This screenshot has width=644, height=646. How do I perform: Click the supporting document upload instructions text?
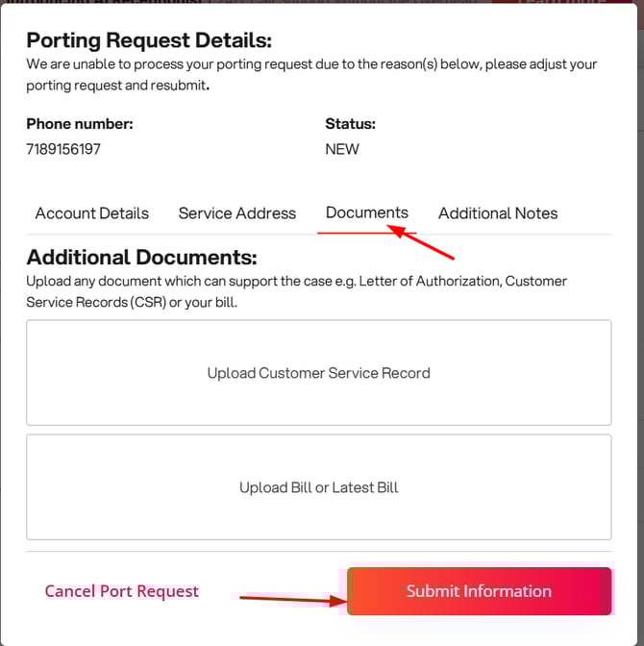pos(296,290)
